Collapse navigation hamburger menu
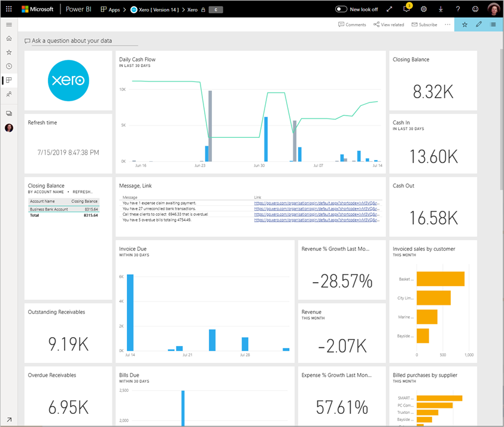Viewport: 504px width, 427px height. [x=9, y=25]
